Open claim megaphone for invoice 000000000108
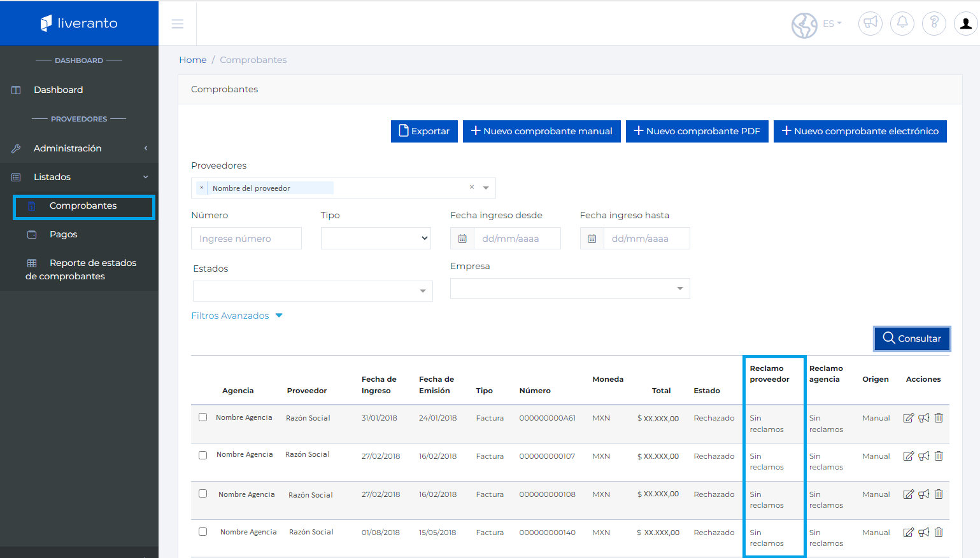The height and width of the screenshot is (558, 980). coord(924,494)
